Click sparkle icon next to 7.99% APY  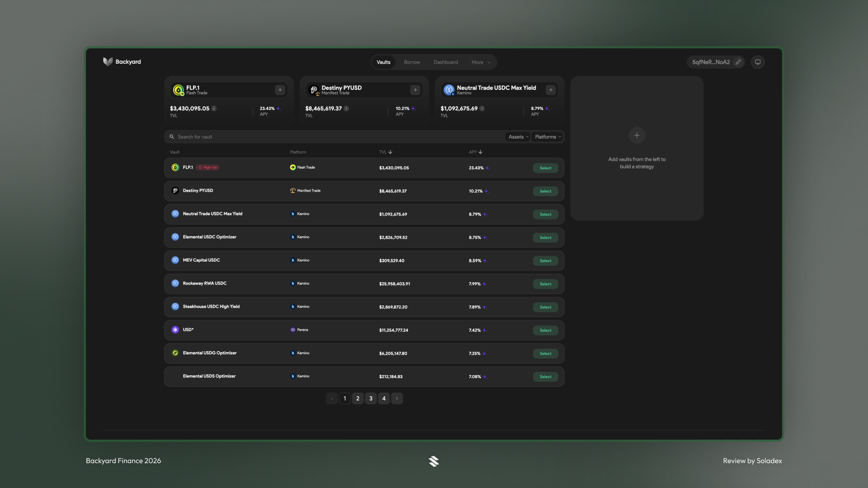coord(484,284)
